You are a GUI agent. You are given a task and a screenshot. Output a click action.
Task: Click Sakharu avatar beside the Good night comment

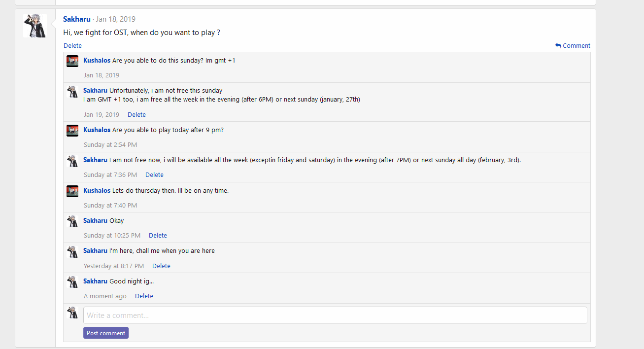tap(72, 282)
